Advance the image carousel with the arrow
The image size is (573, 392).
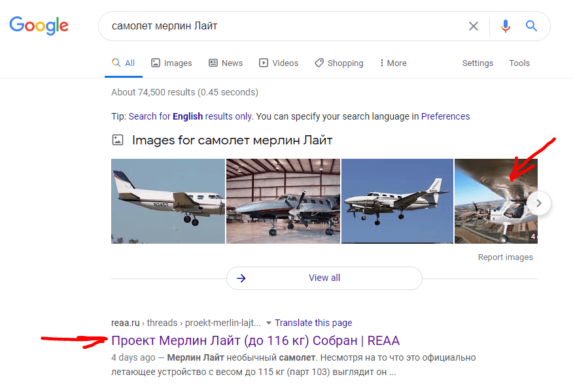pos(538,203)
